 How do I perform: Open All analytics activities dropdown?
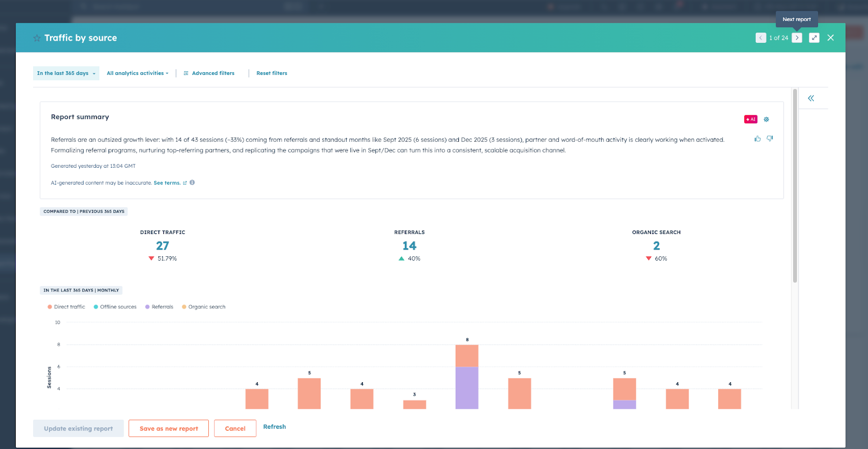tap(137, 73)
